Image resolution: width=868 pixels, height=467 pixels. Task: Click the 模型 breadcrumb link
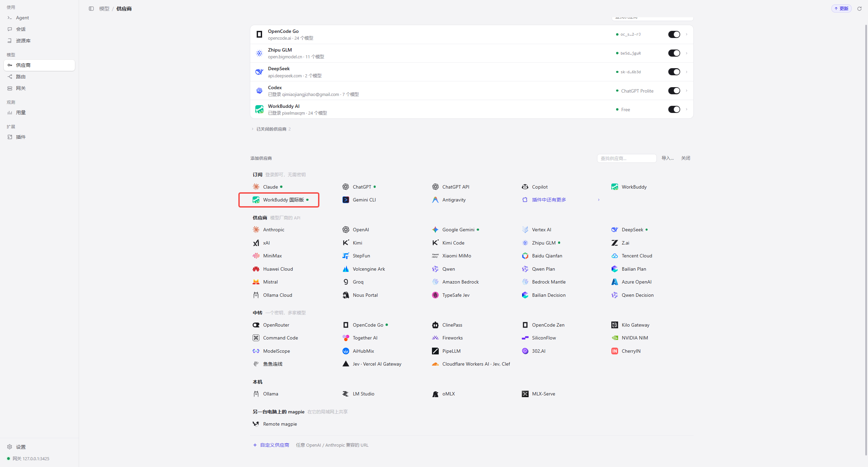pos(104,8)
